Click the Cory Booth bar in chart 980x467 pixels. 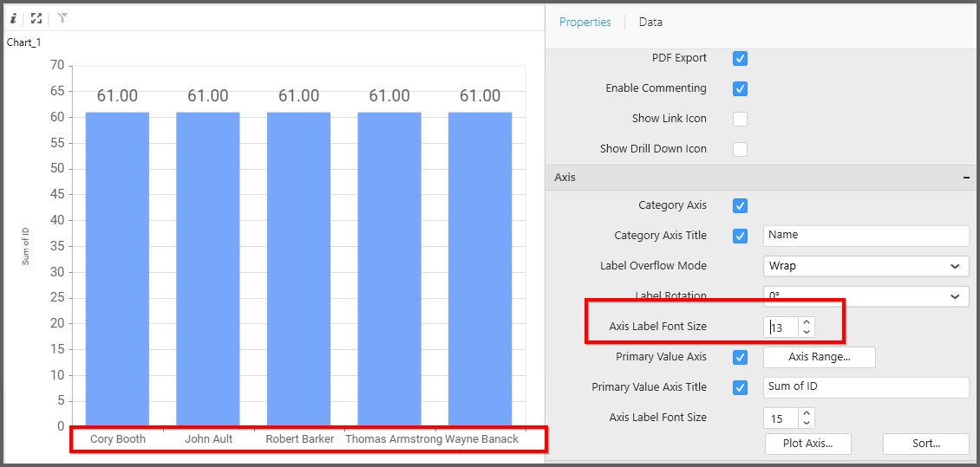coord(117,269)
